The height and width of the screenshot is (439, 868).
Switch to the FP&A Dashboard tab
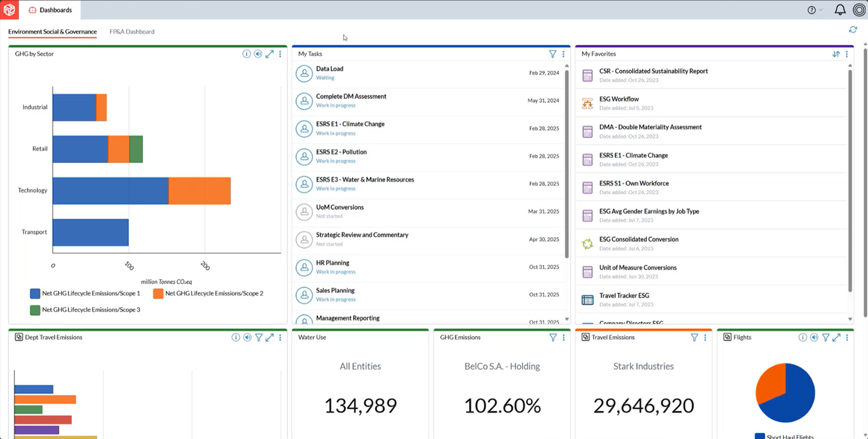pos(131,31)
